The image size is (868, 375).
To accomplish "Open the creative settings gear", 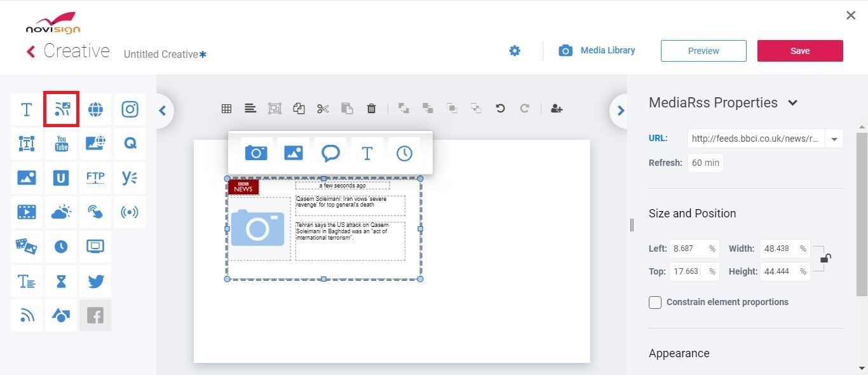I will [x=515, y=51].
